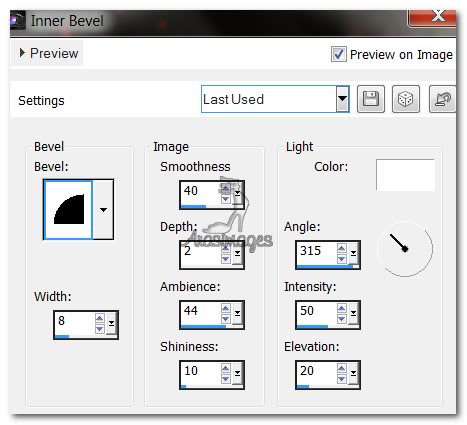Toggle the Preview on Image checkbox

coord(339,54)
